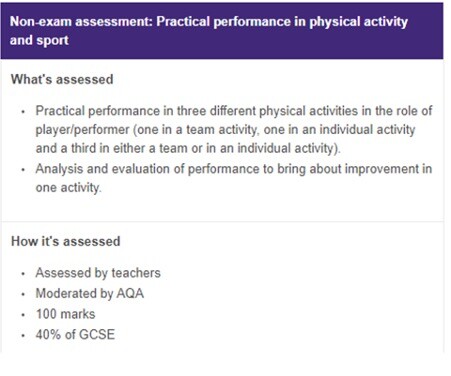Viewport: 451px width, 376px height.
Task: Click the bullet dot before '100 marks'
Action: [x=23, y=315]
